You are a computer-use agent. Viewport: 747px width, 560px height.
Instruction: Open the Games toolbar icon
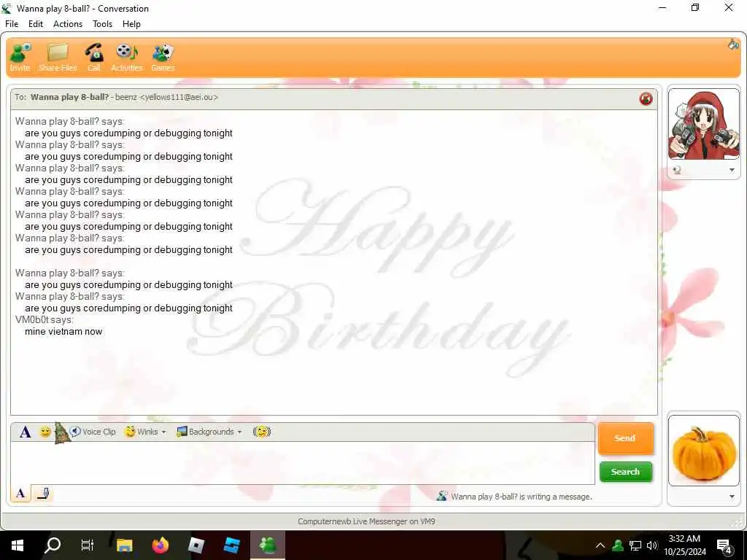click(163, 57)
